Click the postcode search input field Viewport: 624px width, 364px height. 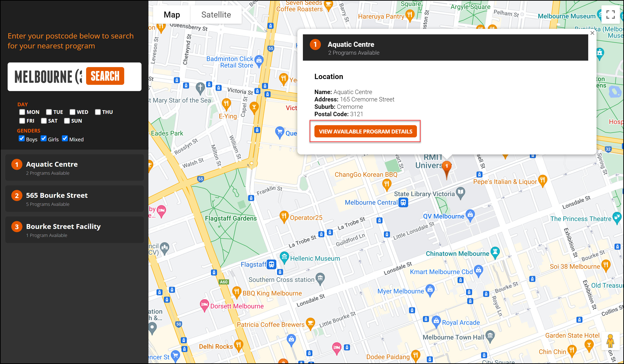click(47, 77)
